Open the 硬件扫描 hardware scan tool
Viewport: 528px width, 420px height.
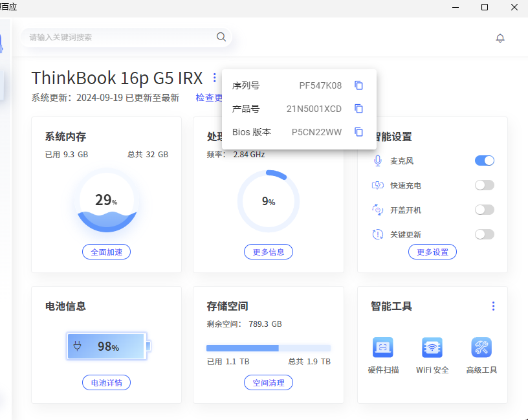(383, 348)
